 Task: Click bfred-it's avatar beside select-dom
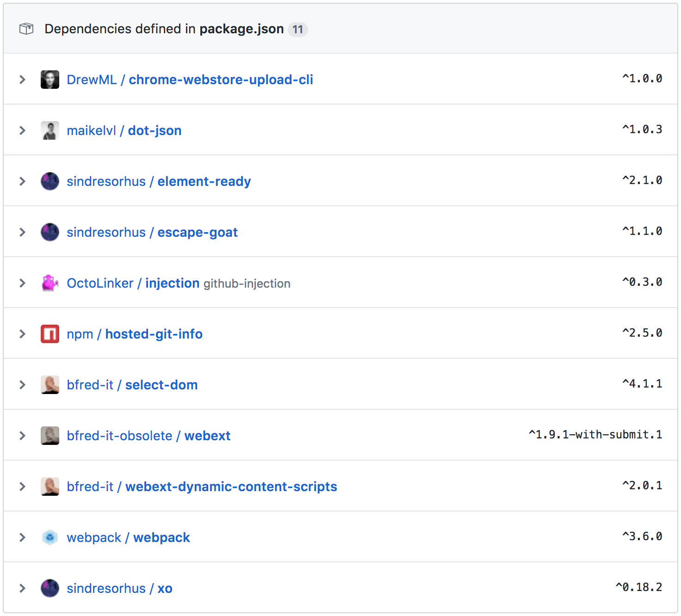50,384
